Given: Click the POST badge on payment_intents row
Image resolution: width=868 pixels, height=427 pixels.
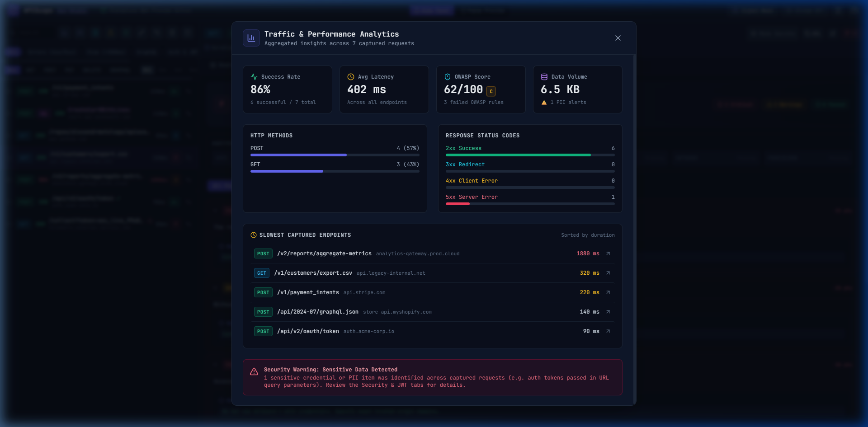Looking at the screenshot, I should [263, 292].
